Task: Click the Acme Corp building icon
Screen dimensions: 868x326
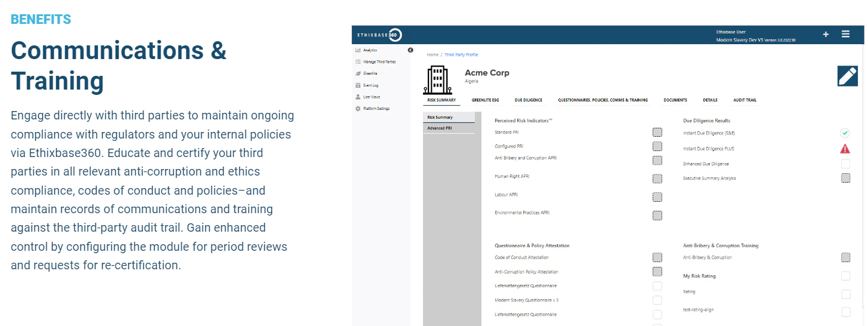Action: click(x=438, y=80)
